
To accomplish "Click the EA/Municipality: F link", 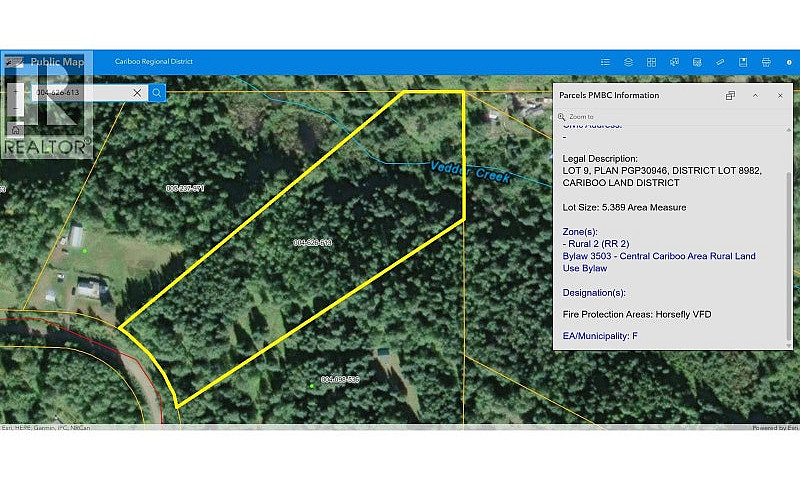I will (x=600, y=336).
